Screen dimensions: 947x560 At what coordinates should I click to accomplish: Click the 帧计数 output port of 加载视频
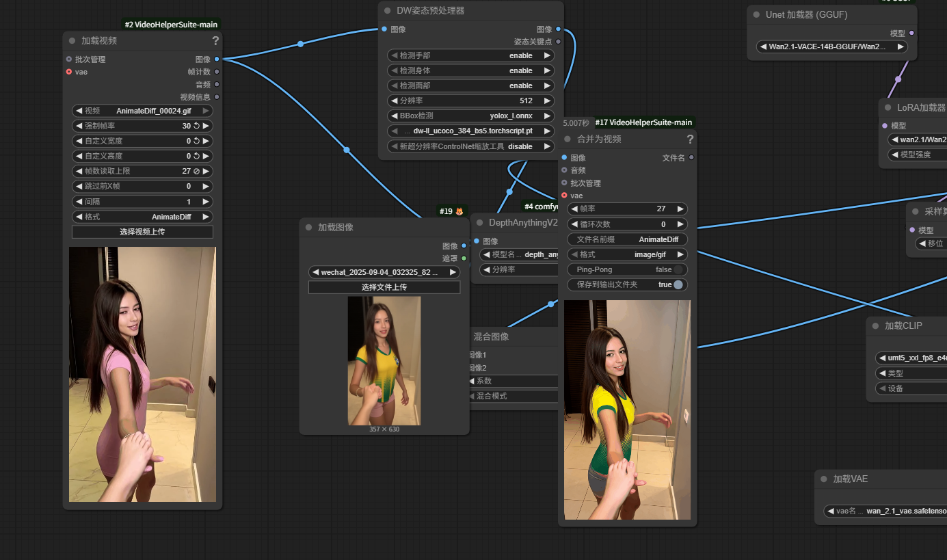[217, 71]
